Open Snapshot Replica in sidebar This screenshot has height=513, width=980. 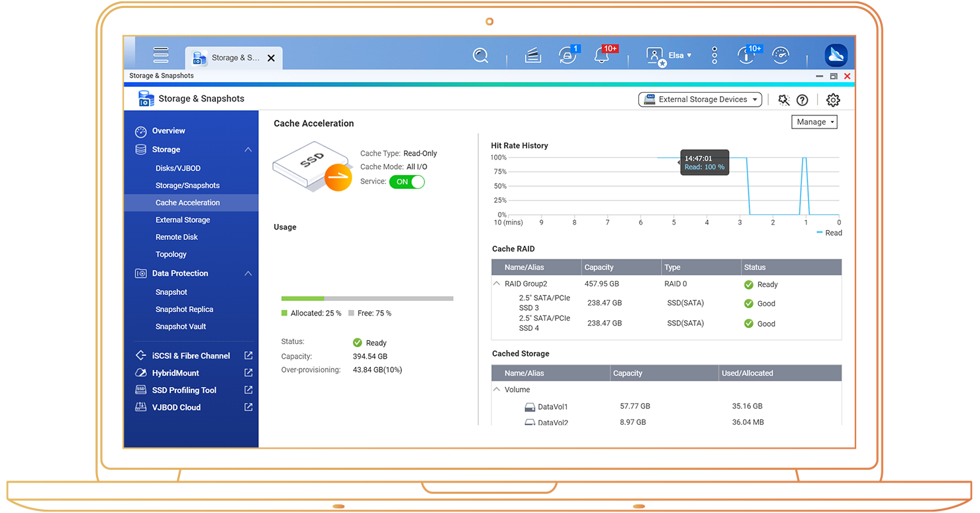pos(184,310)
